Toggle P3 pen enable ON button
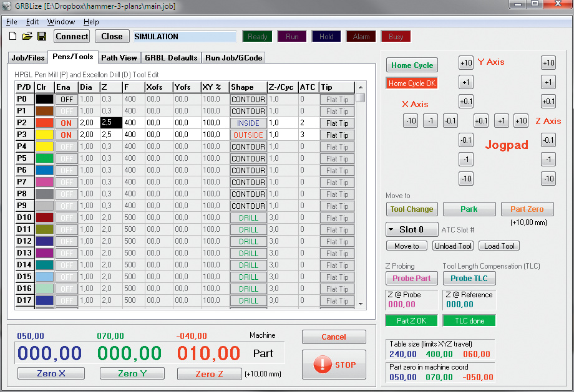574x392 pixels. tap(66, 135)
